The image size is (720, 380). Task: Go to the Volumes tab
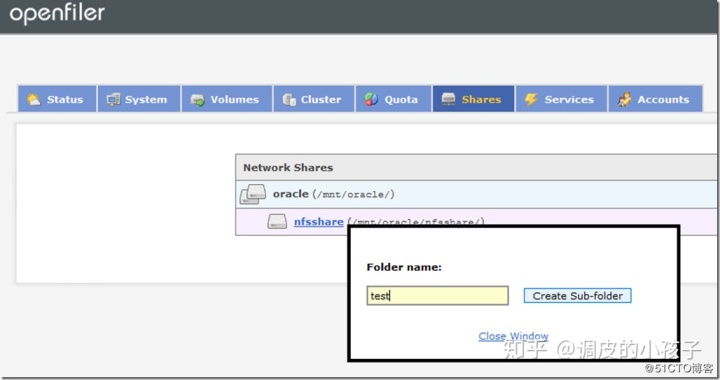pyautogui.click(x=227, y=99)
